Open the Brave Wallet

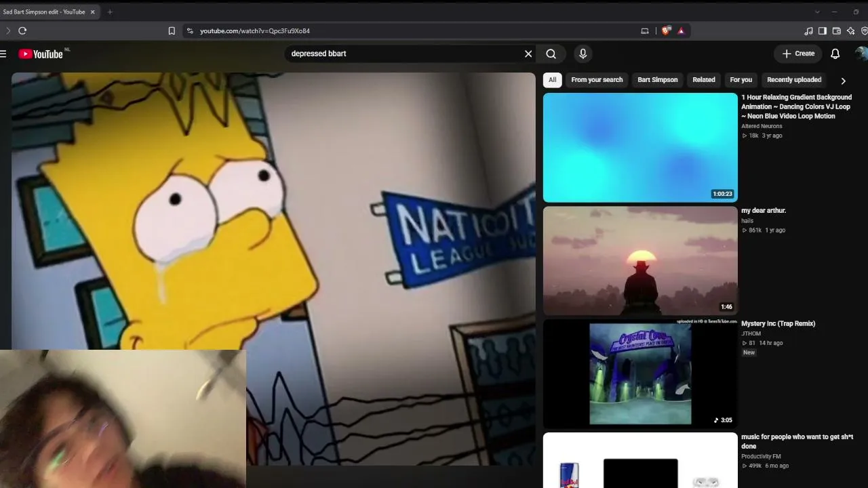[837, 30]
